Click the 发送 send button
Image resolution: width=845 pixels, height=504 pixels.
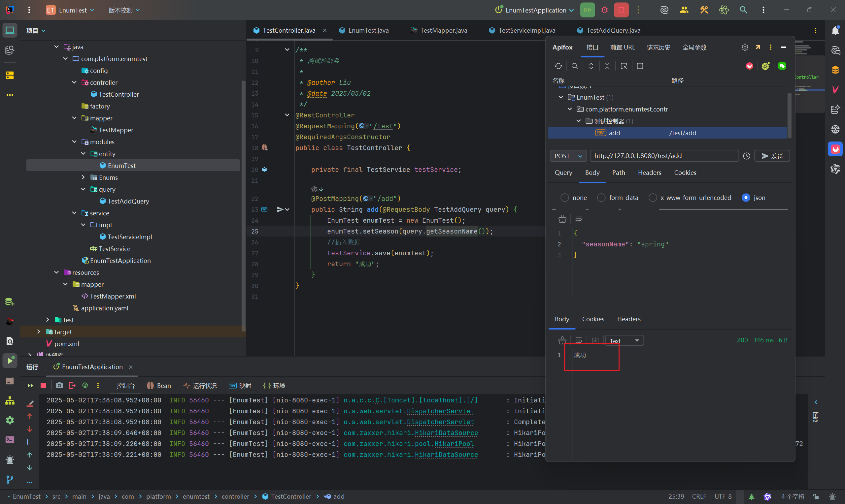point(772,156)
